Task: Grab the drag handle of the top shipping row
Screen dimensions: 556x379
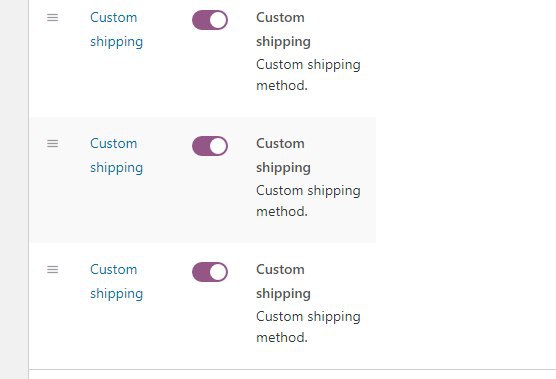Action: click(52, 17)
